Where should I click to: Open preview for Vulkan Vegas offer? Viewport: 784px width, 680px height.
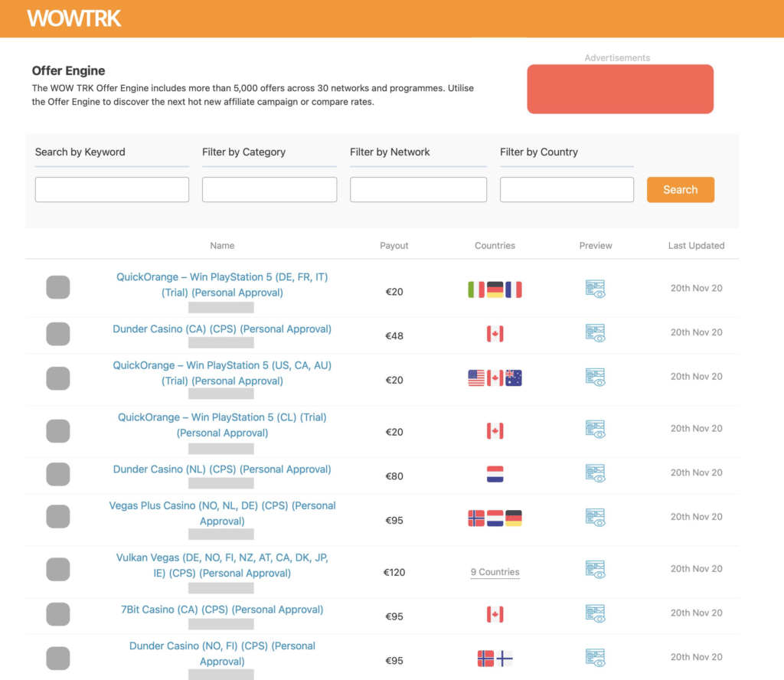coord(595,569)
